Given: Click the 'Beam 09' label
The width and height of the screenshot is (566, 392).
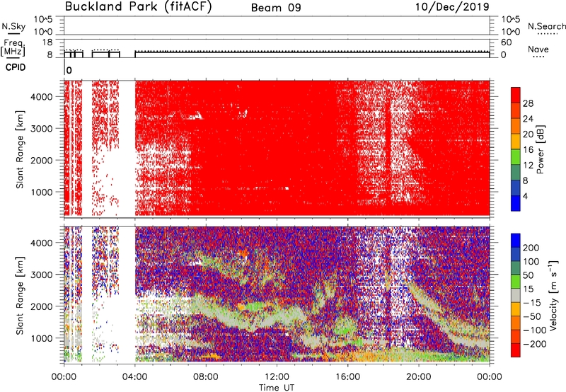Looking at the screenshot, I should coord(276,8).
